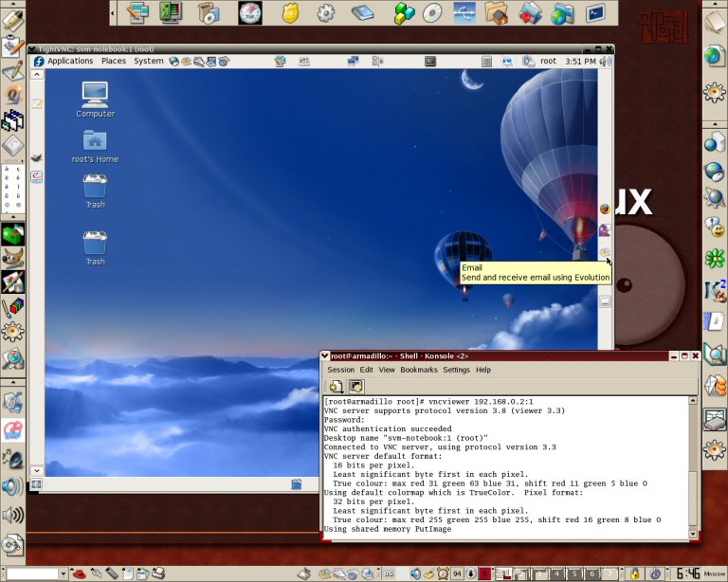Click the show desktop icon in VNC bottom panel

(36, 484)
